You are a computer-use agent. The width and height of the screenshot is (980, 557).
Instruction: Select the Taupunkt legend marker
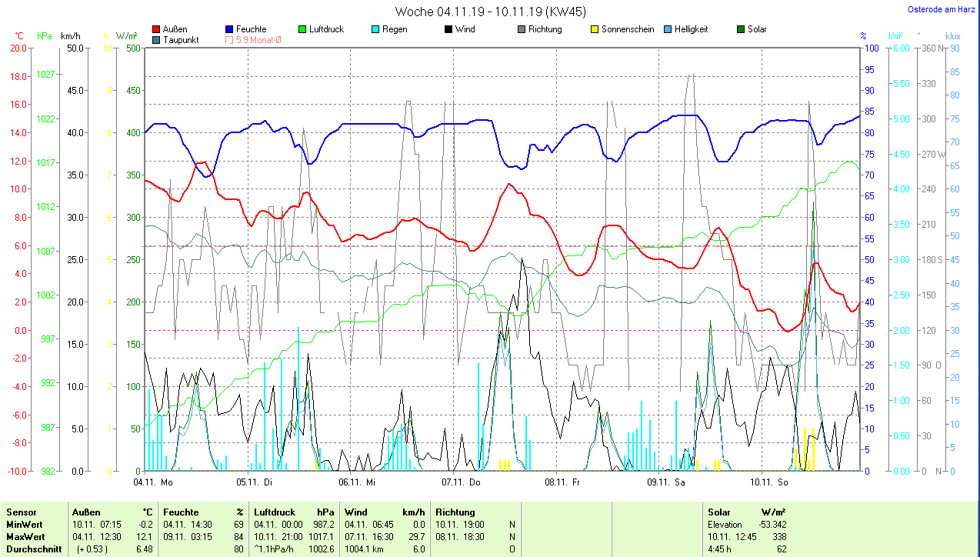click(x=157, y=39)
